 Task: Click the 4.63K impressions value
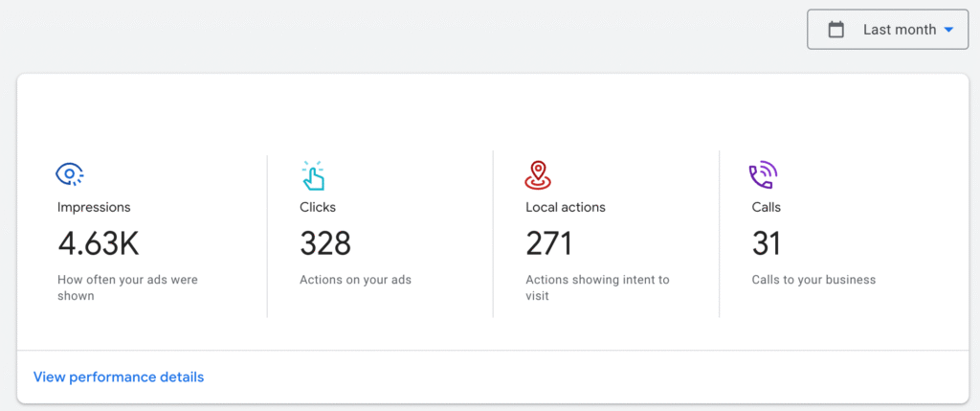(x=98, y=243)
